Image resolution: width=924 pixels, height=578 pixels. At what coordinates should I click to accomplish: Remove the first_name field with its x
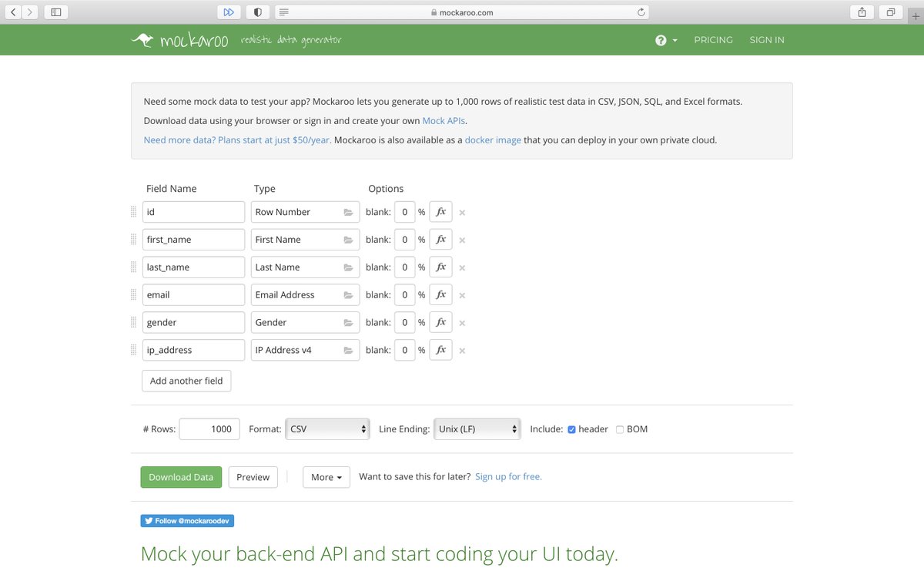[x=462, y=240]
